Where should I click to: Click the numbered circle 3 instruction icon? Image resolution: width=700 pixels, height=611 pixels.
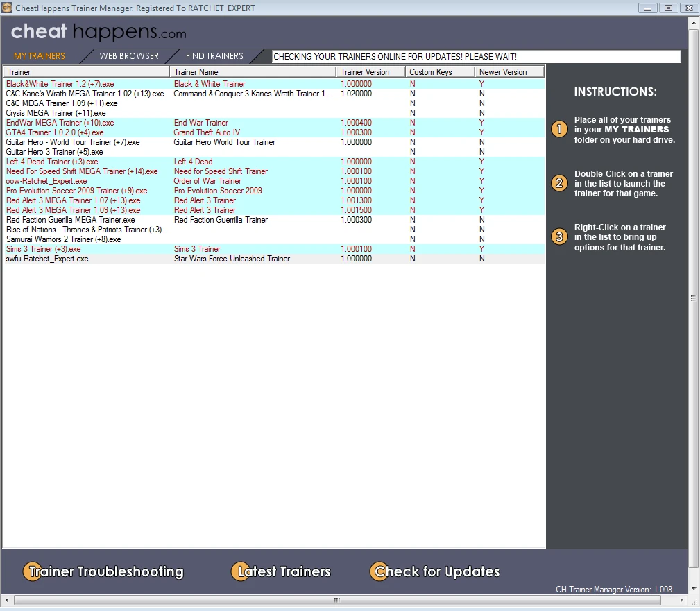(559, 236)
